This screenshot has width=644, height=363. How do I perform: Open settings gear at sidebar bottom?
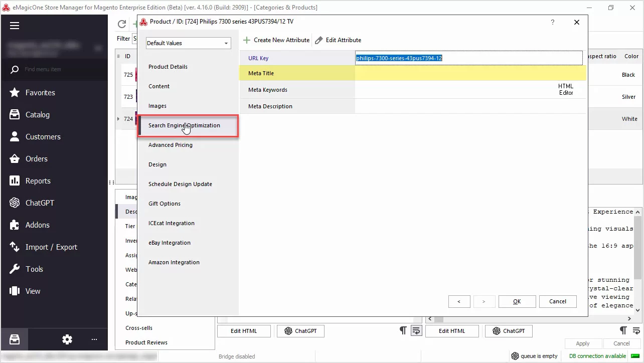tap(67, 339)
